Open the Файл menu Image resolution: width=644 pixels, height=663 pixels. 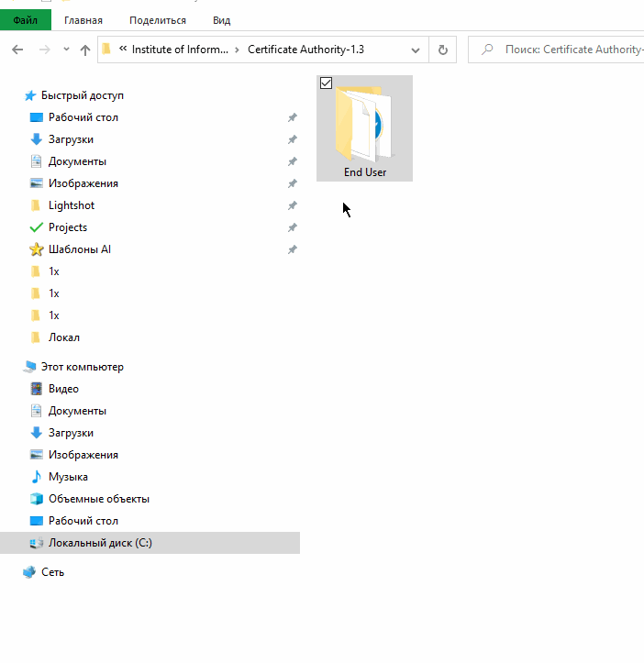point(25,20)
